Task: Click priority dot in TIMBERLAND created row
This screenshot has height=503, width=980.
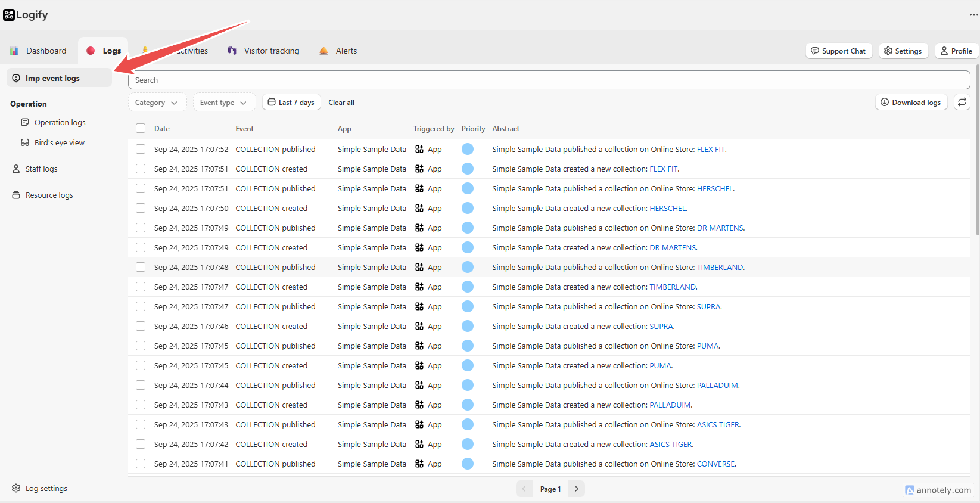Action: tap(468, 287)
